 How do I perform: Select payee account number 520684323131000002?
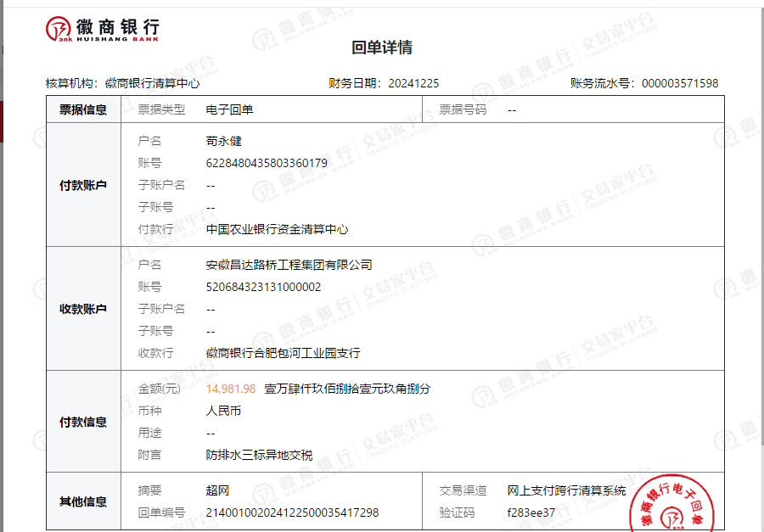click(263, 287)
